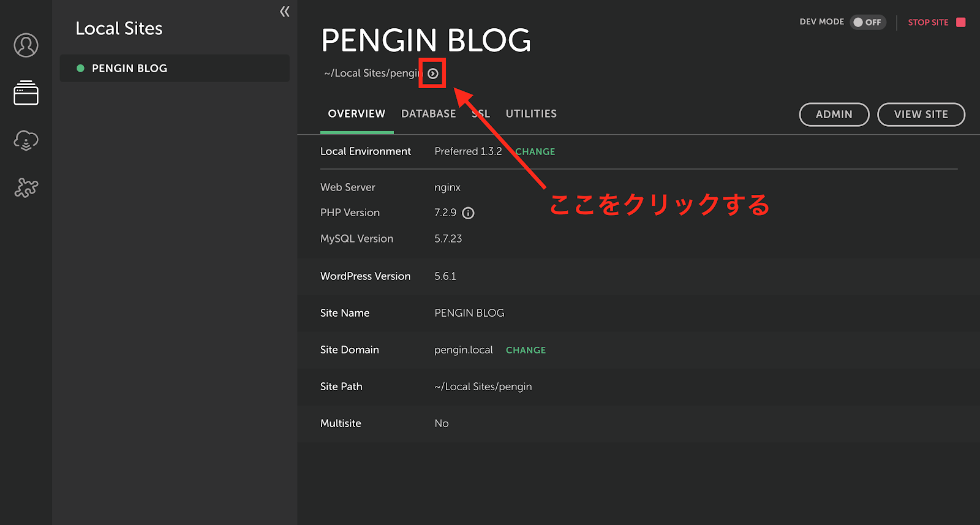This screenshot has width=980, height=525.
Task: Click the Web Server label
Action: point(347,187)
